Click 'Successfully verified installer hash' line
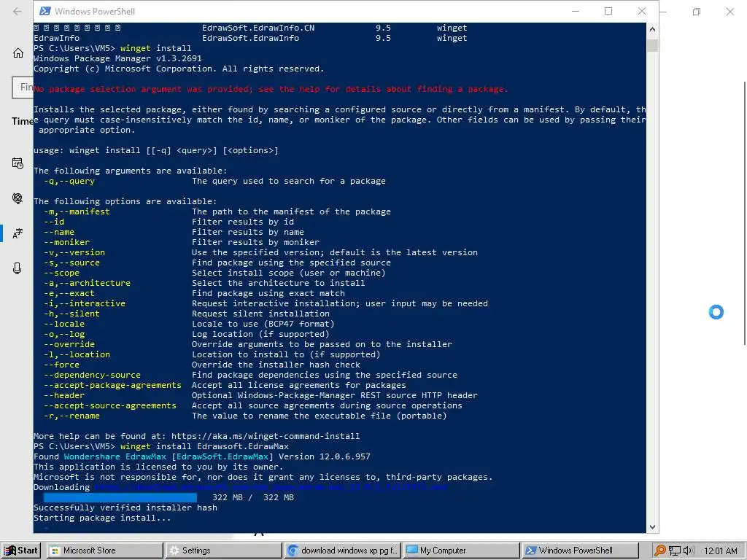 [125, 507]
